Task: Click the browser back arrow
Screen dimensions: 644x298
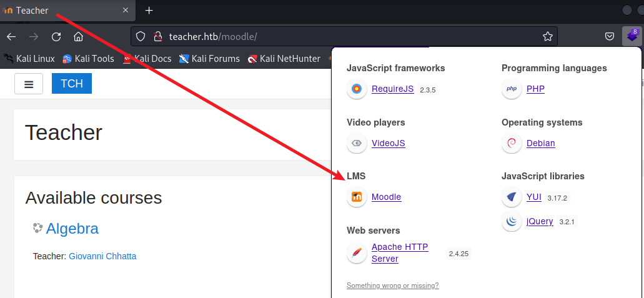Action: 11,37
